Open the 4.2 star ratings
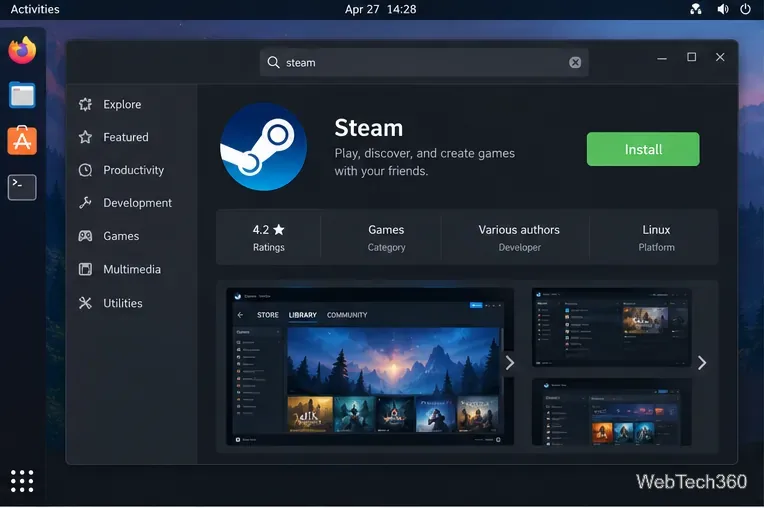The width and height of the screenshot is (764, 508). click(x=268, y=237)
